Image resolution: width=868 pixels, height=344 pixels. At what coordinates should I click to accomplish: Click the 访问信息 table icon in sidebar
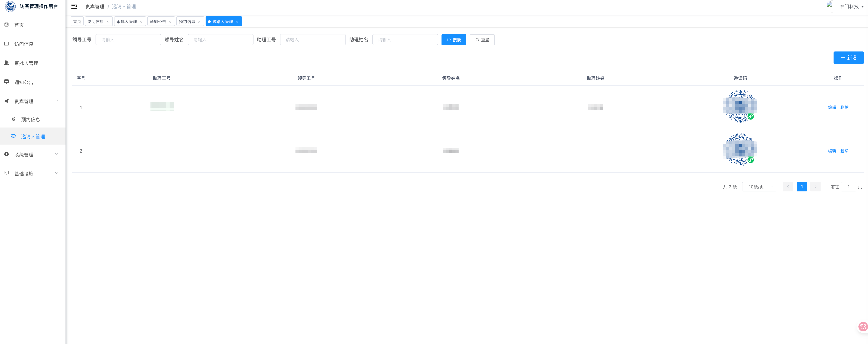click(6, 44)
